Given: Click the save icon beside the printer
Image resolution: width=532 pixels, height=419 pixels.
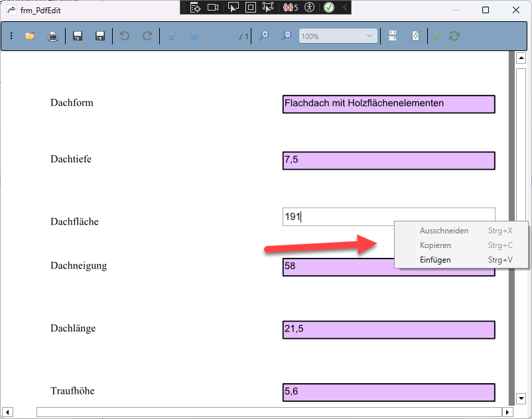Looking at the screenshot, I should tap(78, 36).
